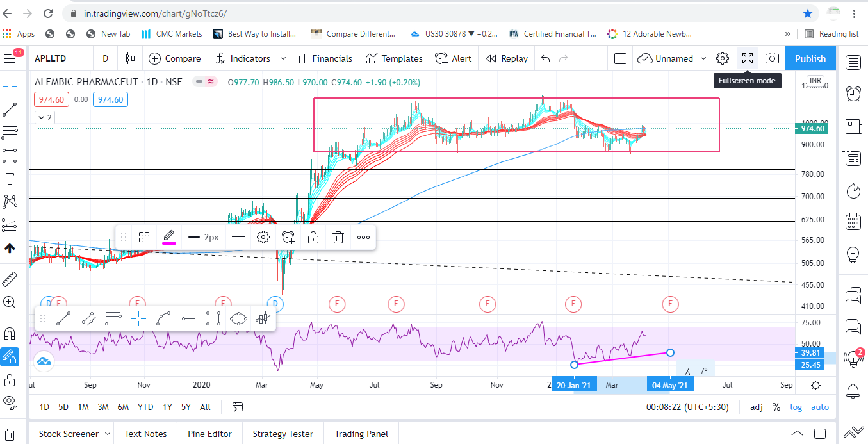Open Chrome's Reading list
Image resolution: width=868 pixels, height=444 pixels.
[x=831, y=34]
